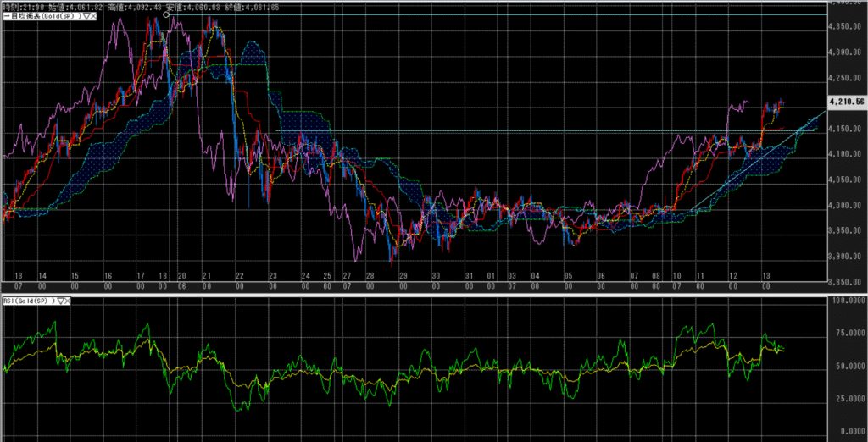Image resolution: width=868 pixels, height=442 pixels.
Task: Click the date marker 21 on time axis
Action: (206, 277)
